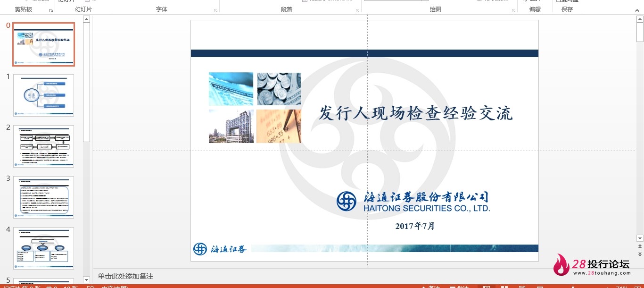Click the slide editor scroll-down arrow
This screenshot has height=288, width=644.
[x=640, y=238]
